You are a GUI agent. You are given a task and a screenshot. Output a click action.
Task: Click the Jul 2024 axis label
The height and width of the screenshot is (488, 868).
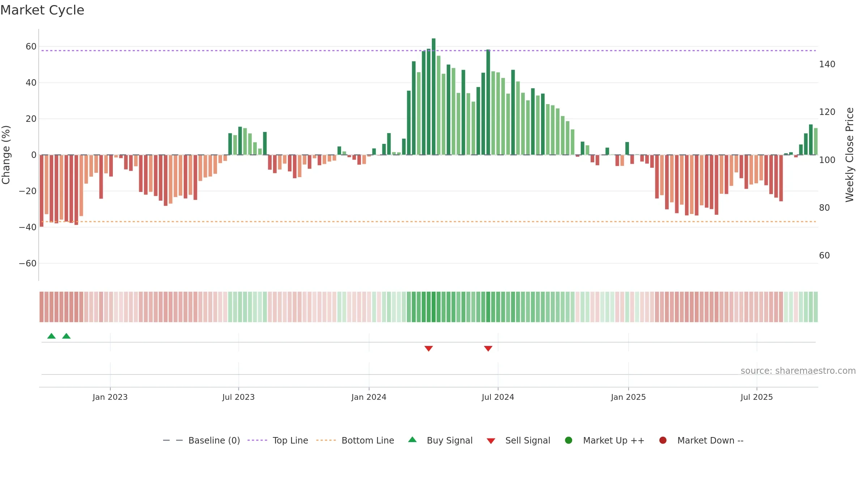[498, 397]
